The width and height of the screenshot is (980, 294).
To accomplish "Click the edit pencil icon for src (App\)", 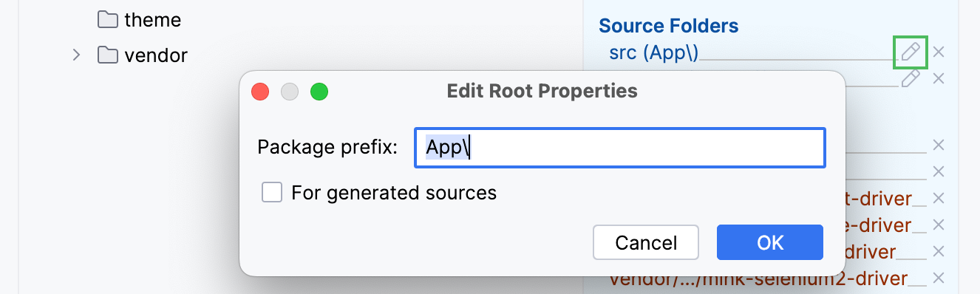I will pos(911,52).
